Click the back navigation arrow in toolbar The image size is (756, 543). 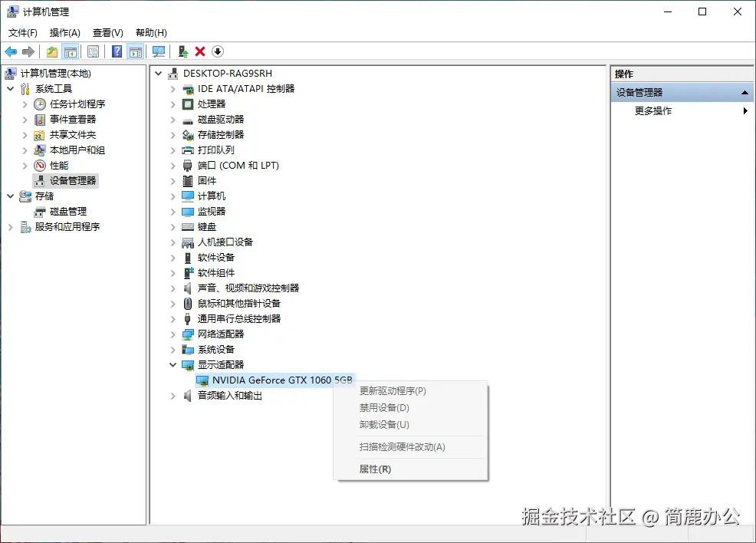[x=11, y=51]
